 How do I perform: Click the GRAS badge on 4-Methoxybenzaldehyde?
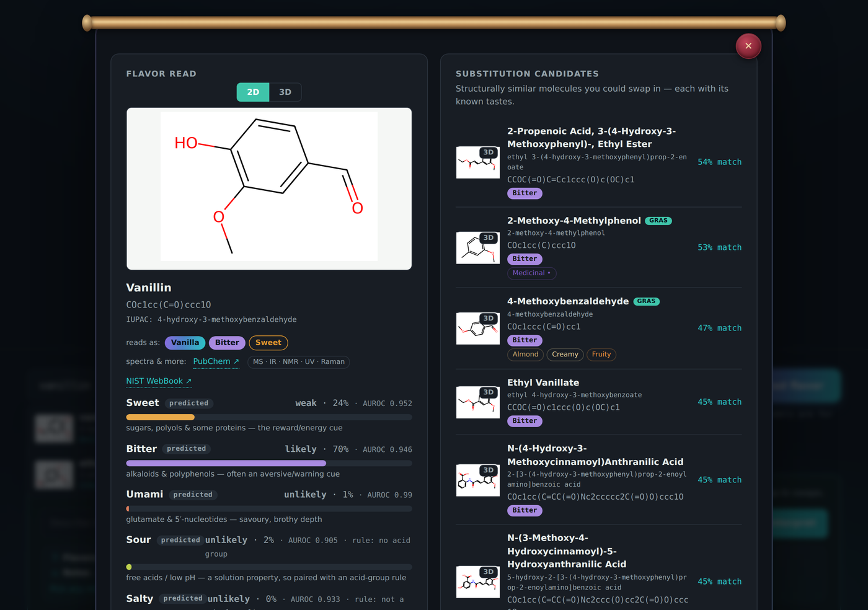(646, 301)
